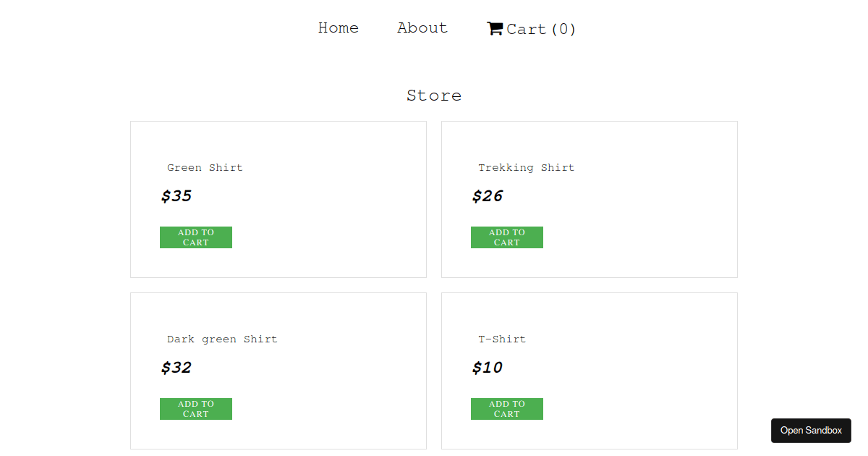Add the Trekking Shirt to the cart
The width and height of the screenshot is (868, 456).
click(x=506, y=237)
